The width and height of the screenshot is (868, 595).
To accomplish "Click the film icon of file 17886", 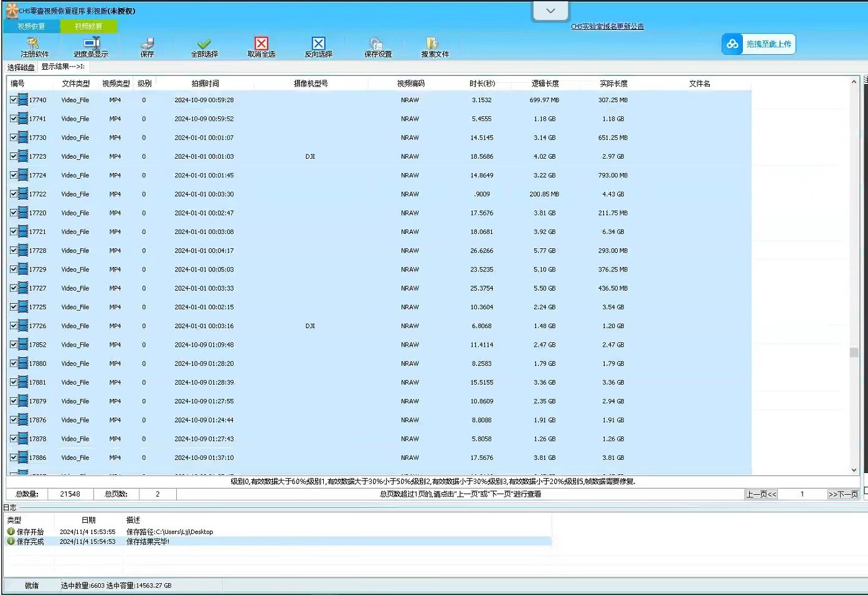I will [23, 457].
